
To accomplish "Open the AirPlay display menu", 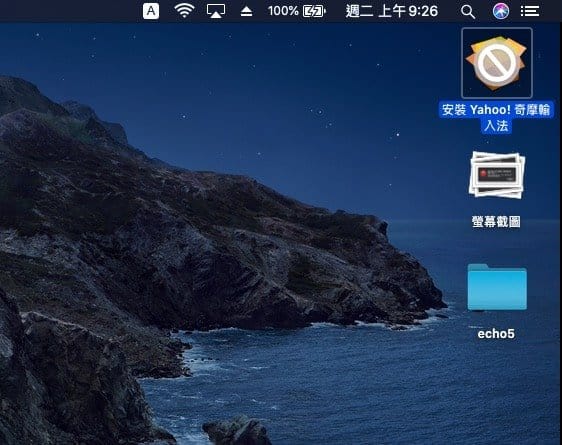I will tap(216, 11).
